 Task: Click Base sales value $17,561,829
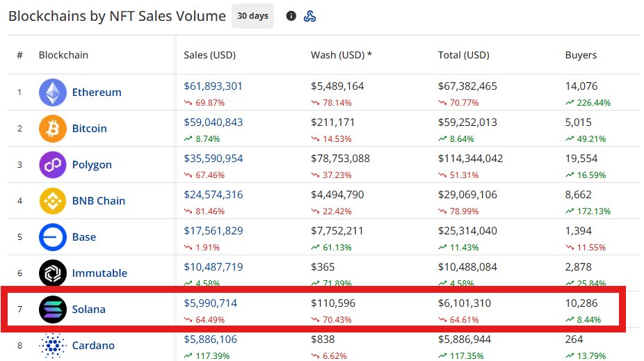click(x=214, y=231)
